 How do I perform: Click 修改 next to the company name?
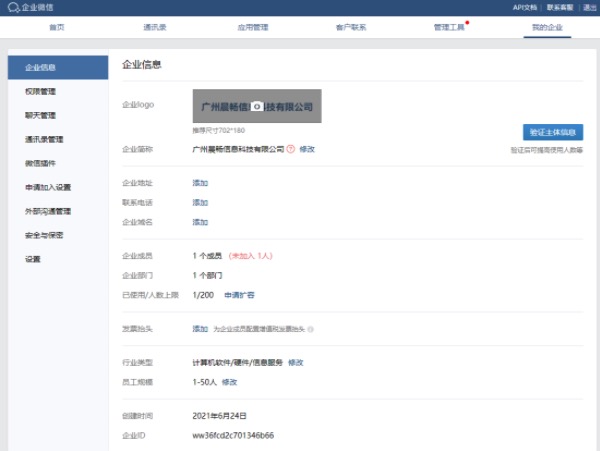307,149
